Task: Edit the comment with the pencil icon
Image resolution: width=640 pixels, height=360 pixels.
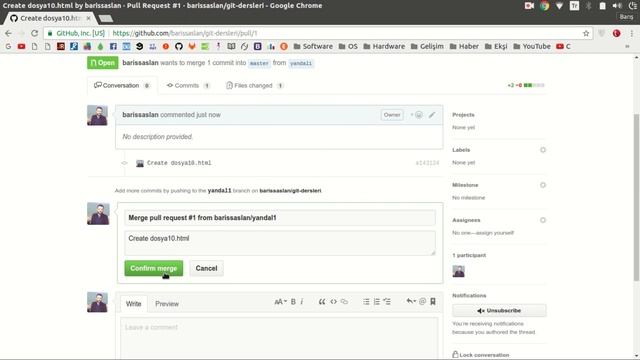Action: coord(432,115)
